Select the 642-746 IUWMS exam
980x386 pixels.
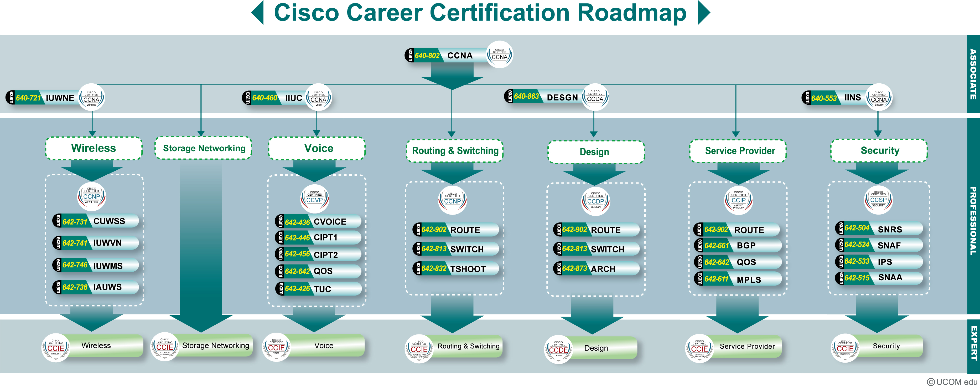(x=96, y=265)
